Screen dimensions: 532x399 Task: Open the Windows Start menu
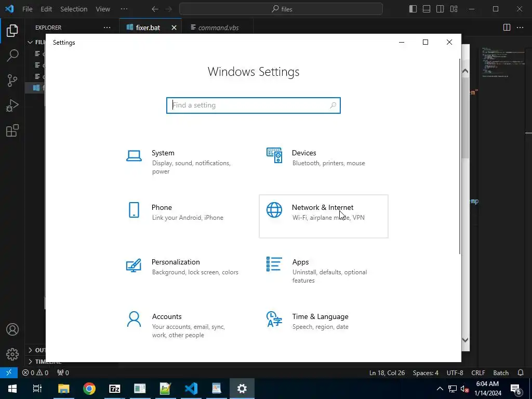pyautogui.click(x=12, y=389)
